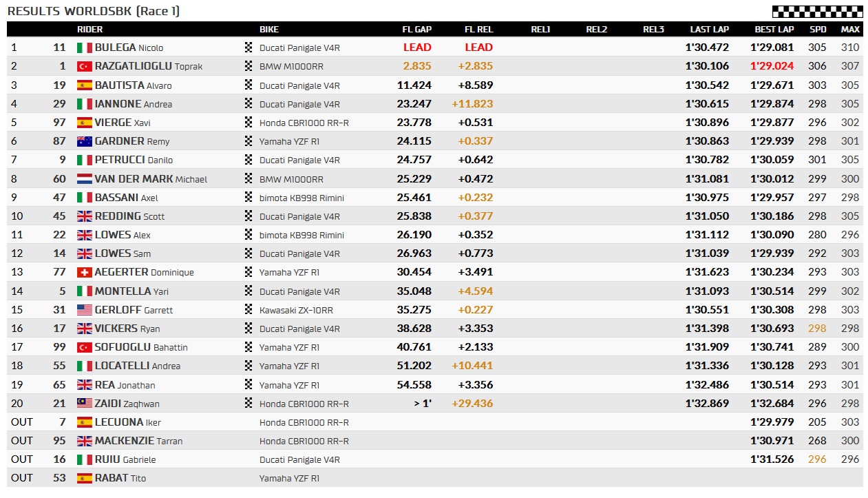Select rider name BULEGA Nicolo
The width and height of the screenshot is (868, 498).
point(129,48)
